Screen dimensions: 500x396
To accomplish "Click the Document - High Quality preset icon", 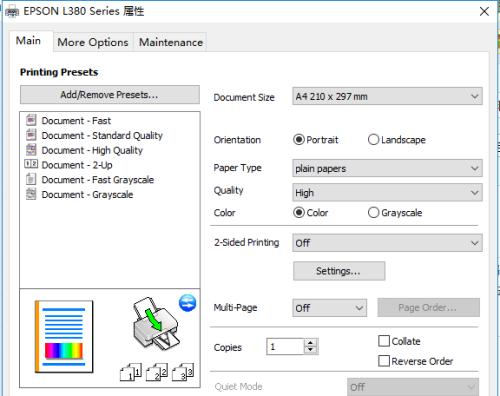I will coord(31,150).
